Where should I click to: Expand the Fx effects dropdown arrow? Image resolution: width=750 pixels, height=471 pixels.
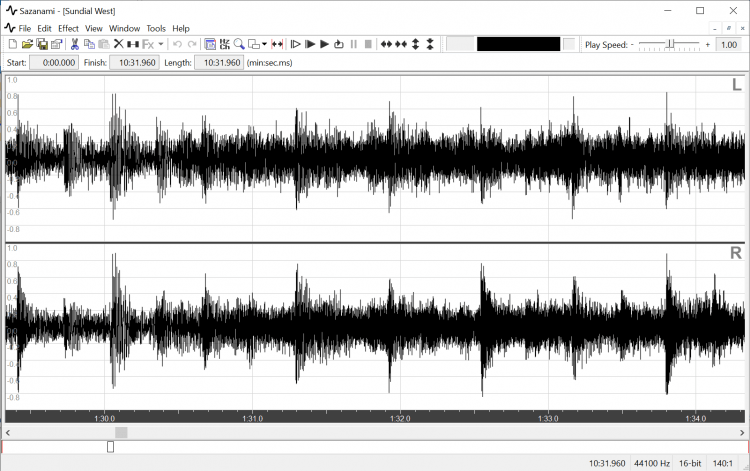[161, 44]
